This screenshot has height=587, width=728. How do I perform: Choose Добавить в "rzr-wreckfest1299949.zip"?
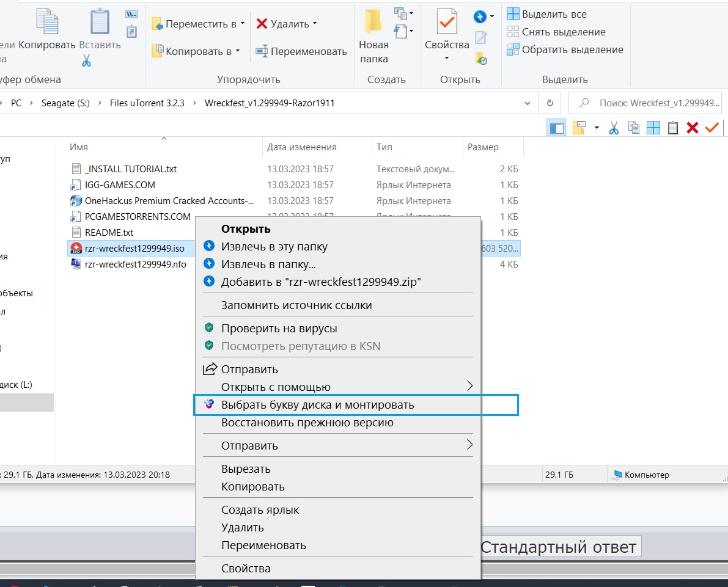click(x=338, y=282)
